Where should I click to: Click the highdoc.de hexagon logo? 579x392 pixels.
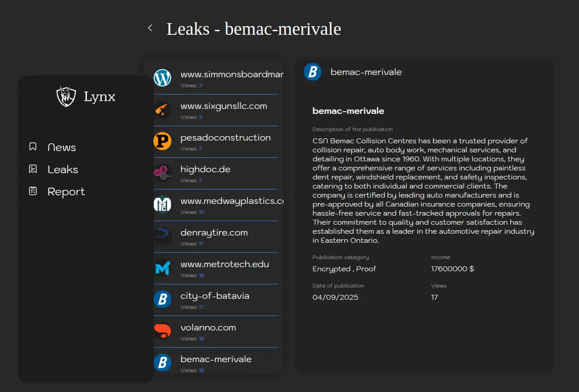click(x=162, y=173)
